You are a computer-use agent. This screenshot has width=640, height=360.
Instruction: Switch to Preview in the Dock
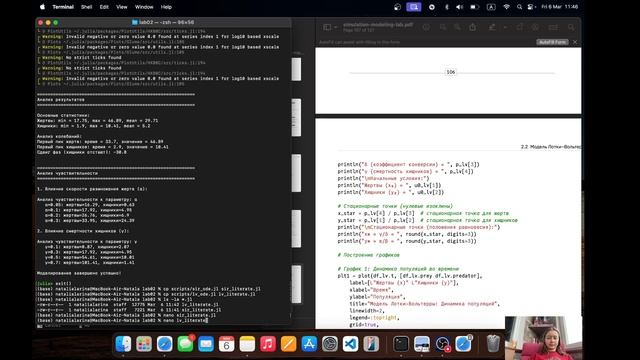pyautogui.click(x=422, y=344)
